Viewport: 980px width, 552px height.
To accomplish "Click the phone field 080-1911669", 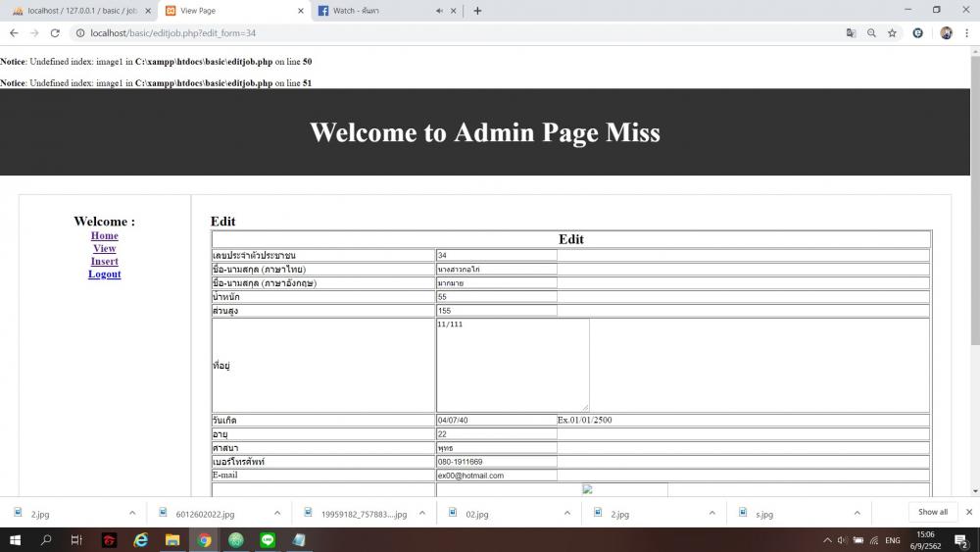I will pyautogui.click(x=496, y=462).
